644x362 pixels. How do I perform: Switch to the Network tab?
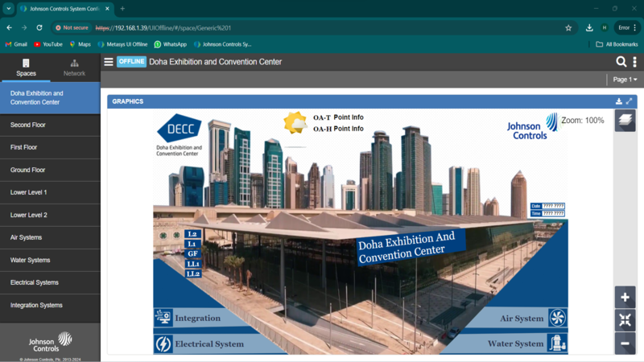point(74,68)
